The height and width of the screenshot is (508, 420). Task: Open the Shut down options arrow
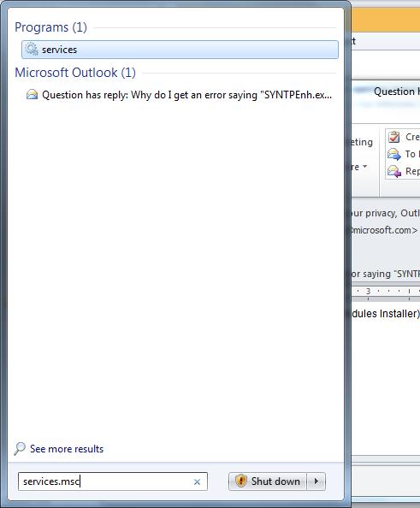click(316, 481)
